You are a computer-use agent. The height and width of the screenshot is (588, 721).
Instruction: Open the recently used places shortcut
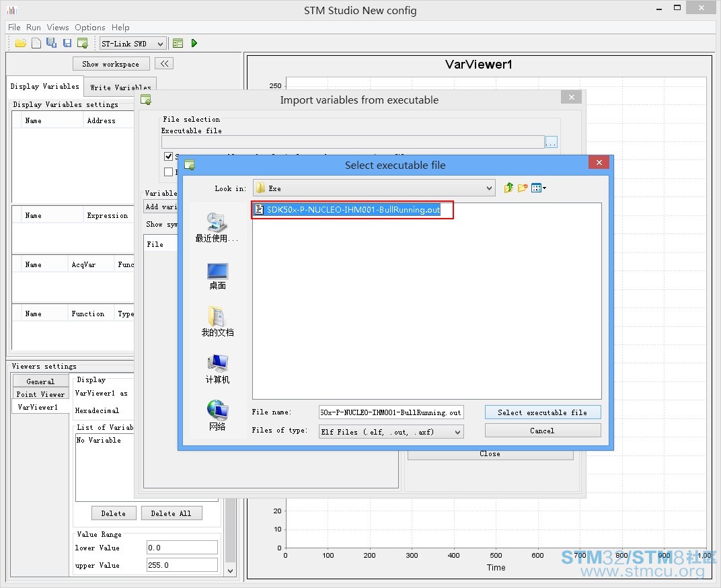tap(217, 227)
